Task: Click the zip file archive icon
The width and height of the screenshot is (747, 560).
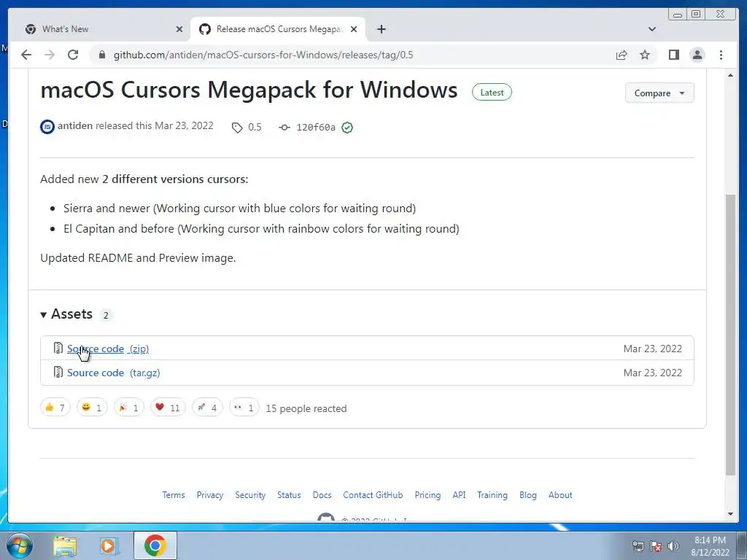Action: (58, 348)
